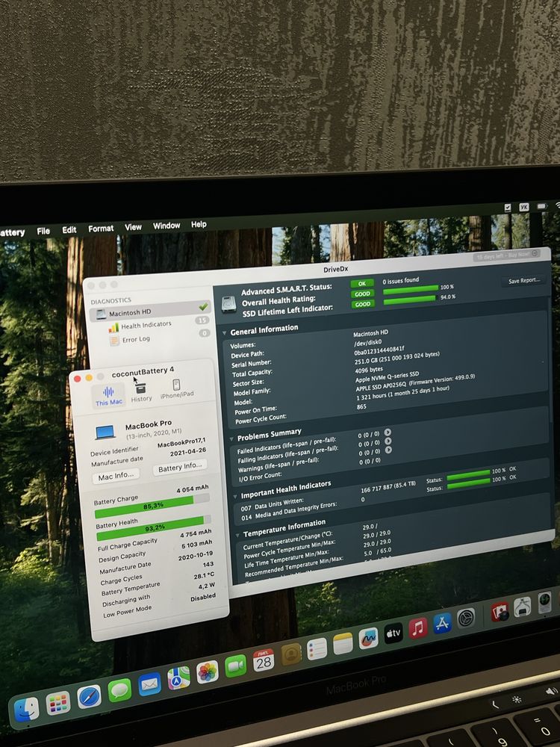Open the App Store from the Dock

tap(442, 623)
